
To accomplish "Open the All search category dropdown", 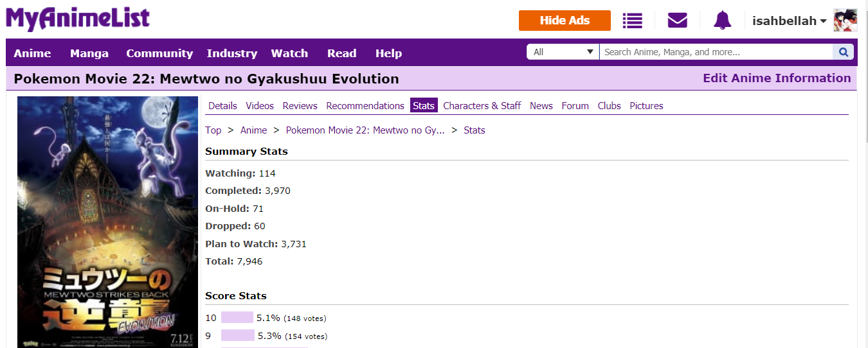I will point(563,52).
